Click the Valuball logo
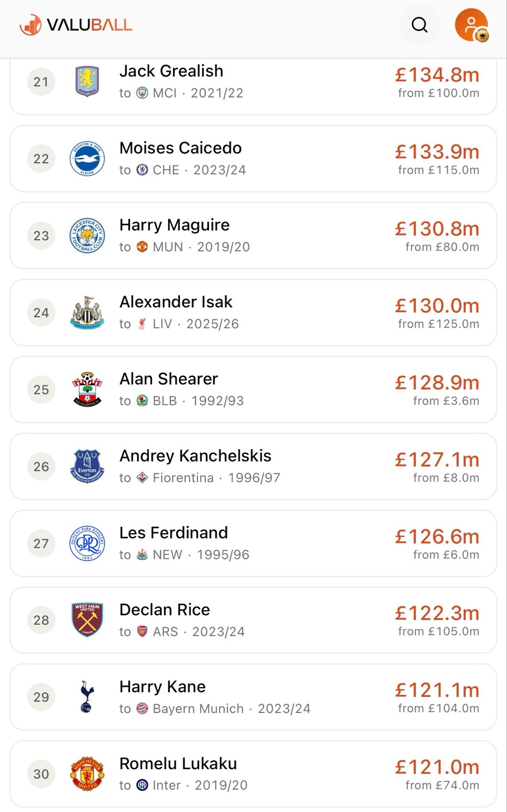The width and height of the screenshot is (507, 812). pyautogui.click(x=76, y=25)
